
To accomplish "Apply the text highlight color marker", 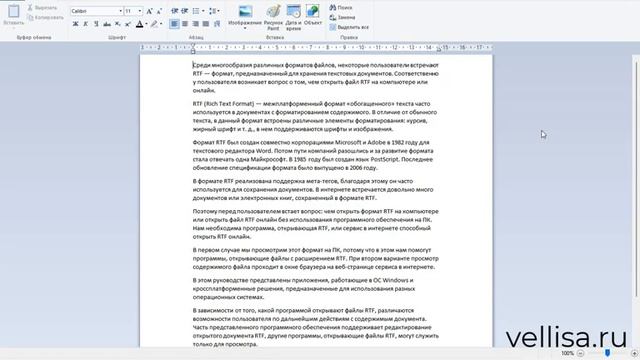I will [x=154, y=24].
